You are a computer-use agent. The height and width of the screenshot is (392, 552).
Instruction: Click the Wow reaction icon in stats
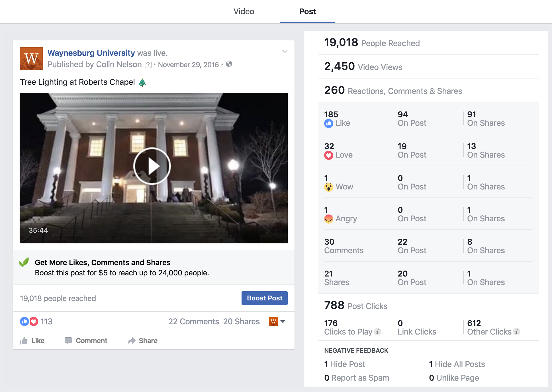329,187
